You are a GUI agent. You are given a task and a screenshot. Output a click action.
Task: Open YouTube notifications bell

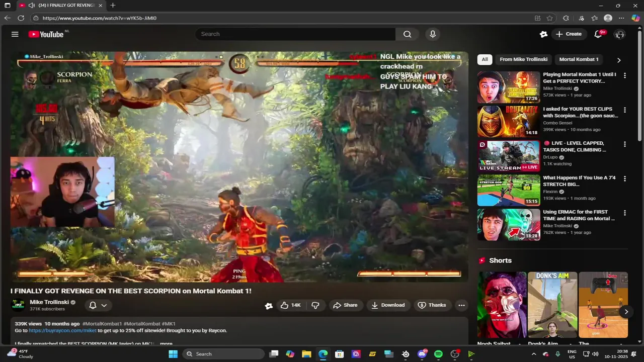pyautogui.click(x=598, y=34)
